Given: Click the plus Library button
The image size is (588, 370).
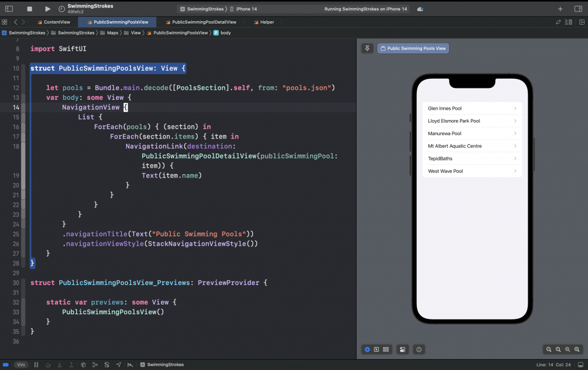Looking at the screenshot, I should point(560,9).
